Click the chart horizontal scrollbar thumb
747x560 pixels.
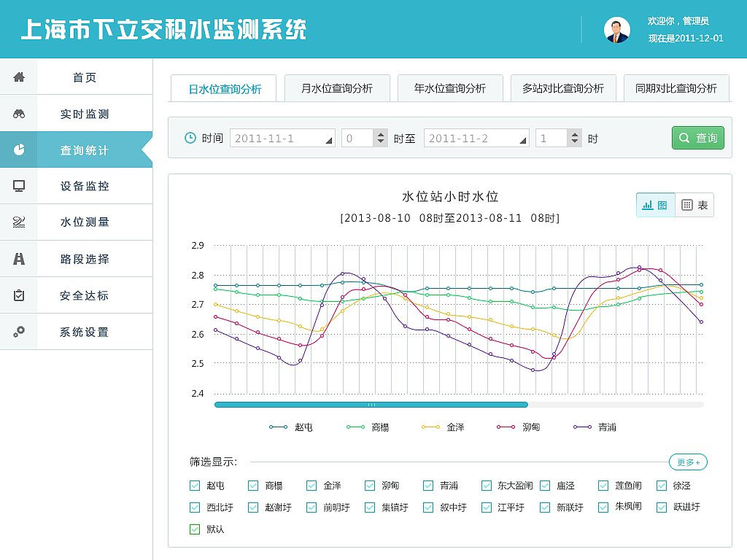(371, 405)
